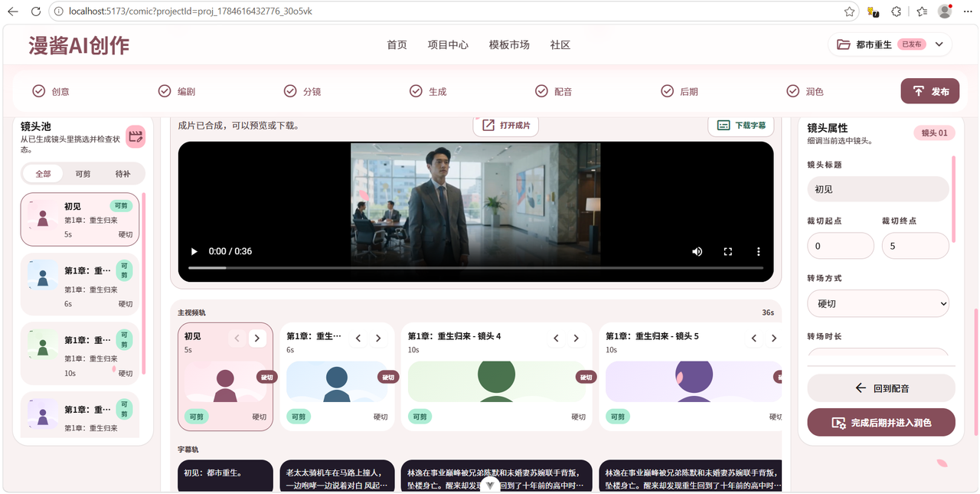This screenshot has width=980, height=494.
Task: Filter the shot pool by 可剪
Action: [83, 174]
